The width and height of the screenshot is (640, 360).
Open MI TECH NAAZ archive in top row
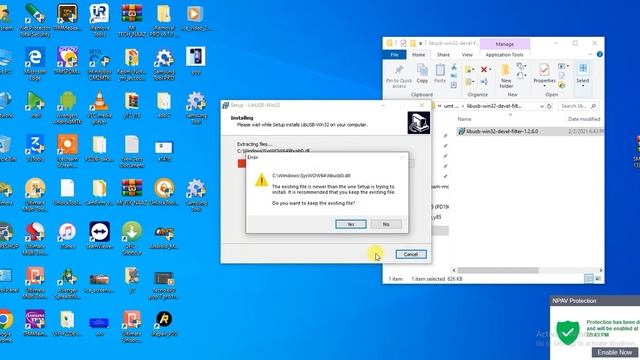[x=132, y=20]
